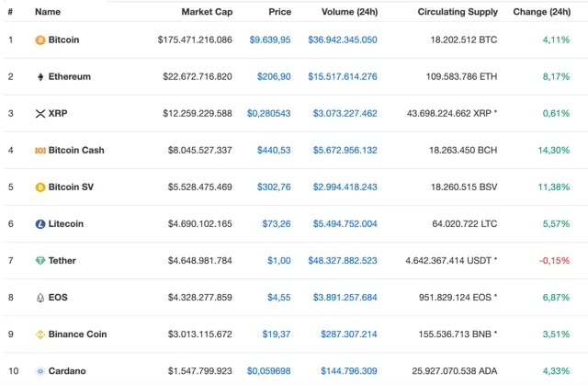The height and width of the screenshot is (385, 588).
Task: Click the Bitcoin coin logo icon
Action: 40,40
